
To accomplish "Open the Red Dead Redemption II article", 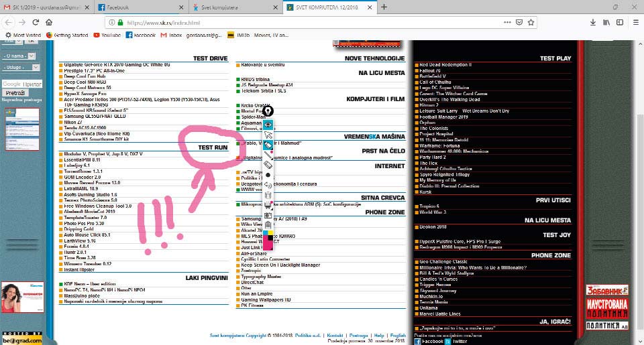I will pos(445,65).
